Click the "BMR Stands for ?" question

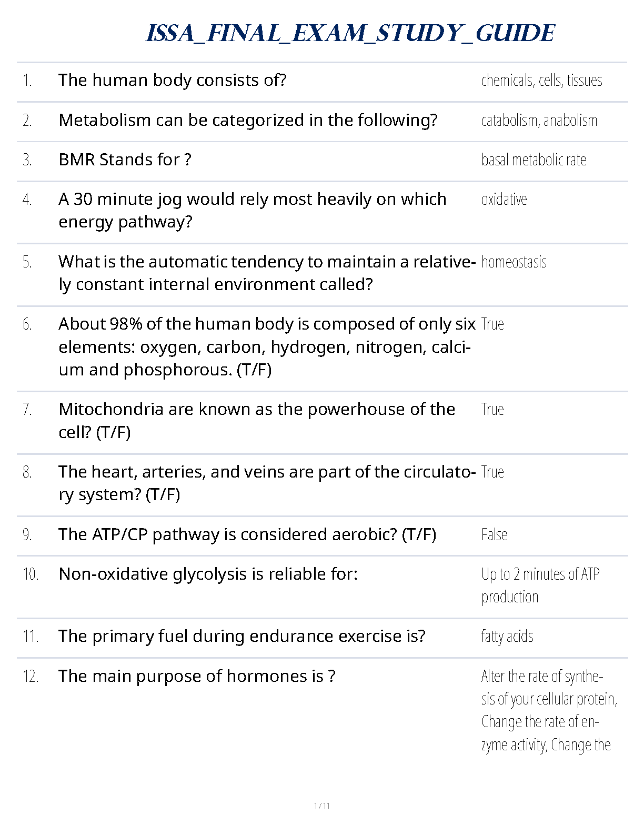(125, 160)
